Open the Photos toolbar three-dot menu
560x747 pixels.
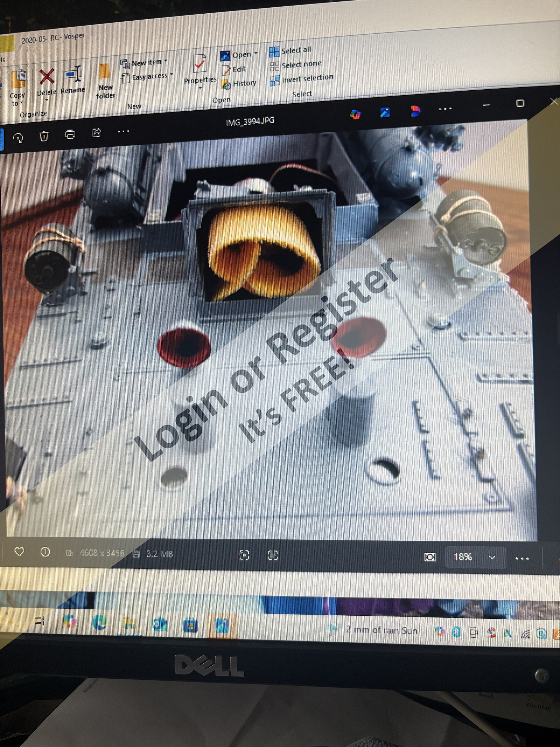[x=123, y=132]
